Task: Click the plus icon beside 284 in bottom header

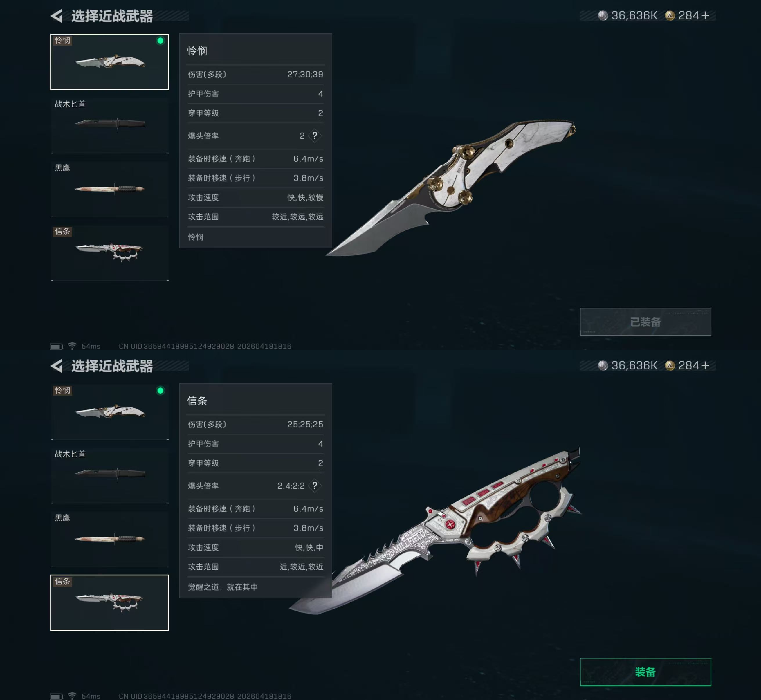Action: (705, 366)
